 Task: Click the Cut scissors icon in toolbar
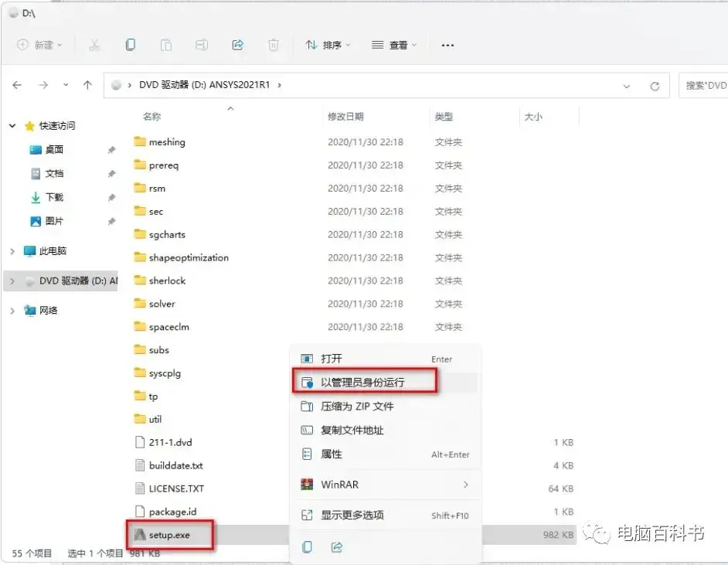tap(95, 45)
